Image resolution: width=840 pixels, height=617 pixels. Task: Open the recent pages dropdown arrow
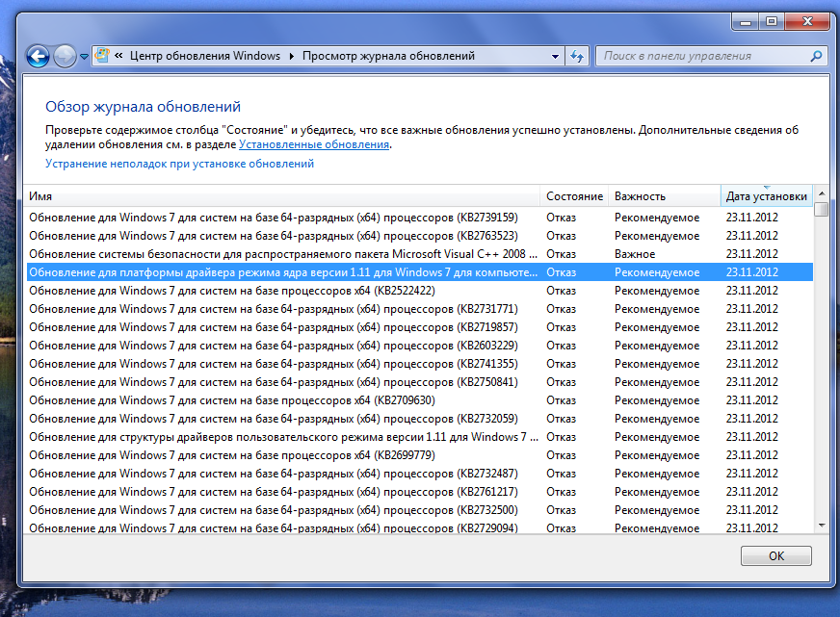pyautogui.click(x=84, y=56)
